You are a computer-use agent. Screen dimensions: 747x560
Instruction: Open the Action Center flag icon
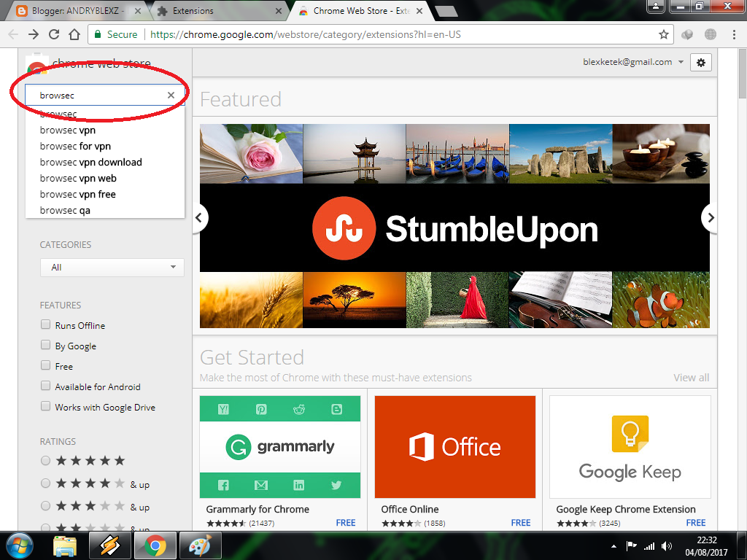click(631, 546)
